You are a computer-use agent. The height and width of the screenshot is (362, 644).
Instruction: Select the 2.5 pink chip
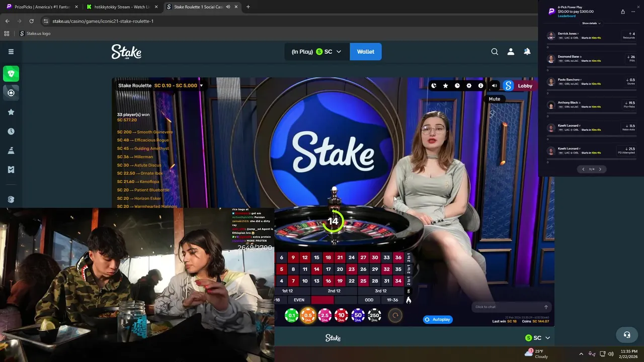[x=325, y=316]
